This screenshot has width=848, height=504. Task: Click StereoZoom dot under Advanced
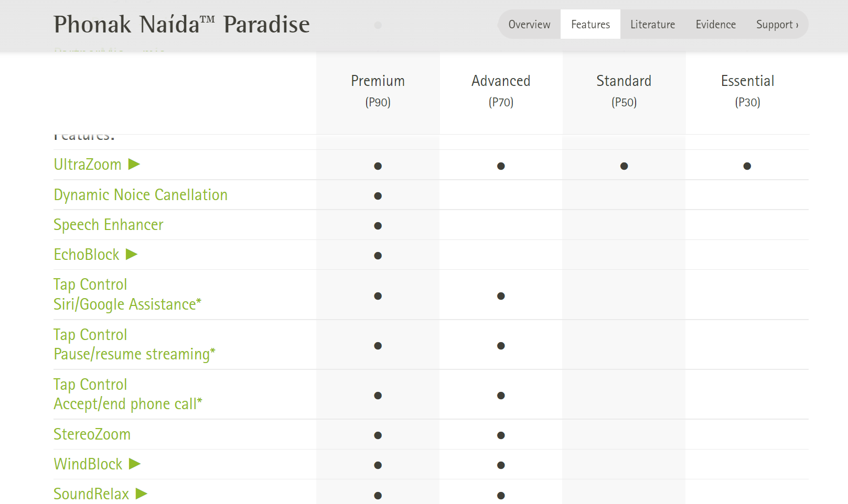pos(501,435)
